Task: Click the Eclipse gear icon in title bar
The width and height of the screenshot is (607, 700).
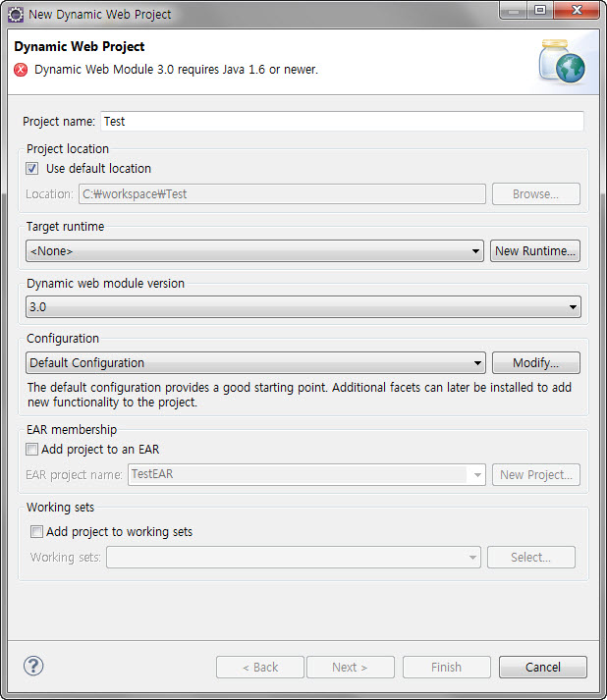Action: coord(16,15)
